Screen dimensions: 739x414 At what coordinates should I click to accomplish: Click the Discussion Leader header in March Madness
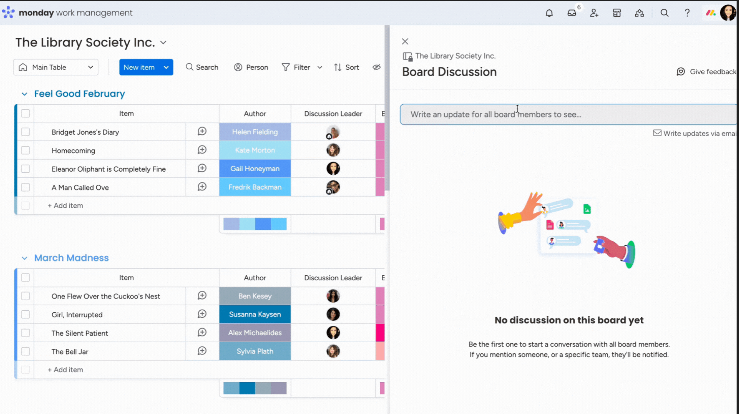pos(333,278)
